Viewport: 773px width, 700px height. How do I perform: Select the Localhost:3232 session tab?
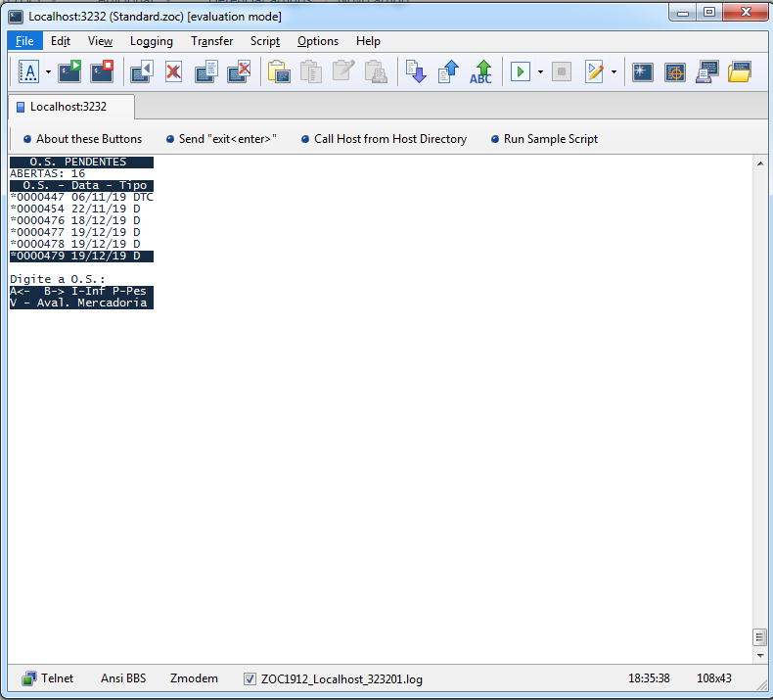(x=71, y=107)
